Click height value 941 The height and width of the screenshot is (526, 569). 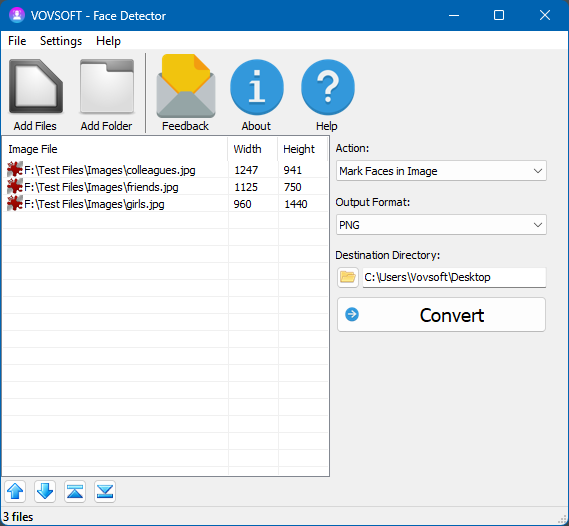(292, 170)
